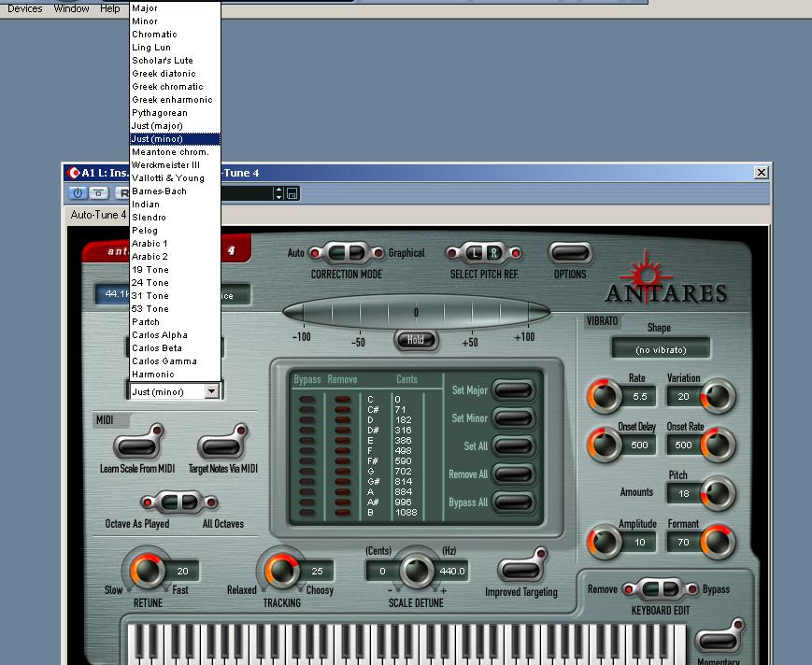This screenshot has width=812, height=665.
Task: Click the pitch change meter display
Action: pos(416,313)
